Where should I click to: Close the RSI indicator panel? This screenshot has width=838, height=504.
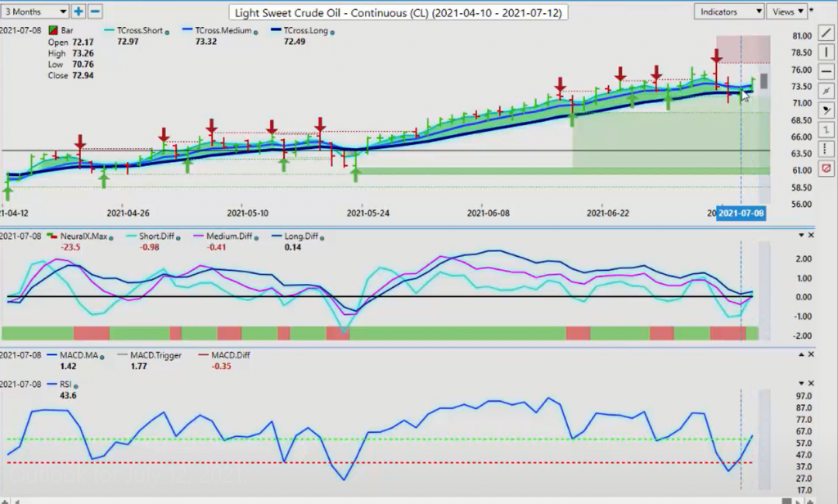tap(811, 383)
